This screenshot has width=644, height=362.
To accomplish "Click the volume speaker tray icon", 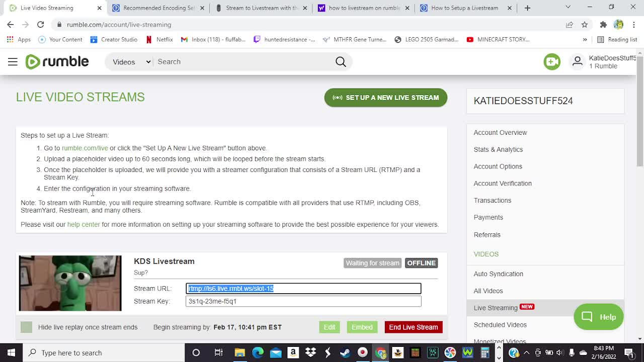I will coord(559,353).
